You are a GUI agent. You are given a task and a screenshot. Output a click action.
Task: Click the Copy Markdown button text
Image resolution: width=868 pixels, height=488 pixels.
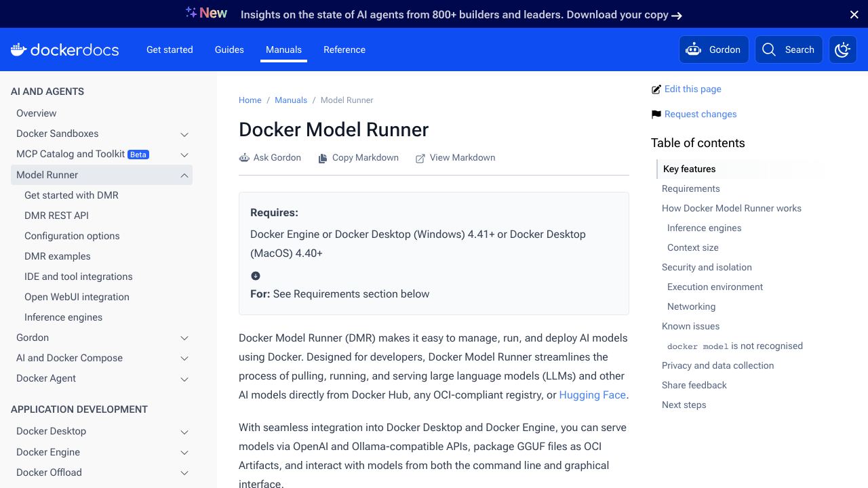[366, 158]
